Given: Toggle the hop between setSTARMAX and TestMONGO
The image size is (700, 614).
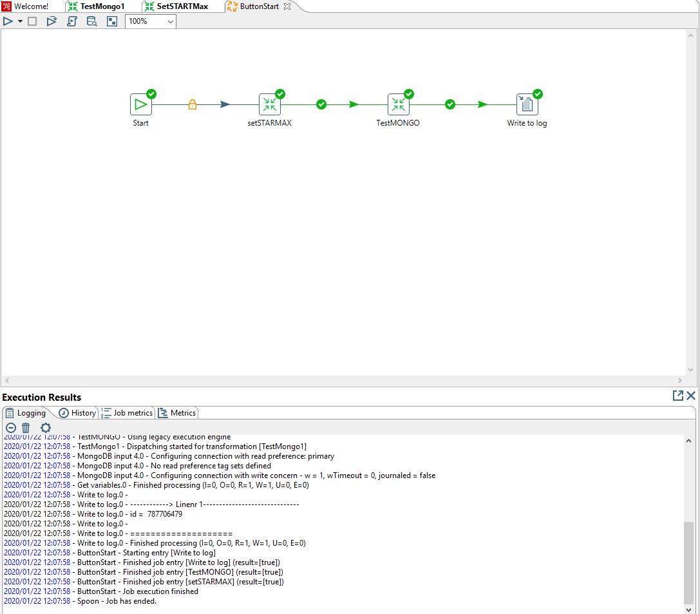Looking at the screenshot, I should (321, 104).
